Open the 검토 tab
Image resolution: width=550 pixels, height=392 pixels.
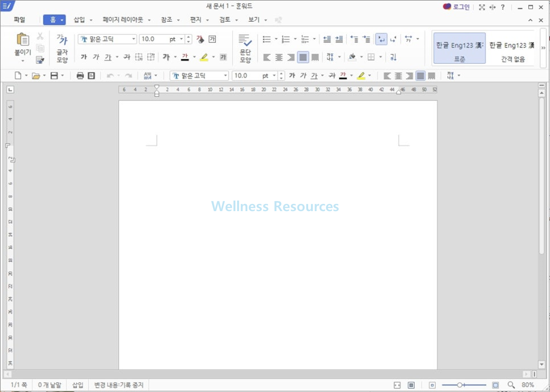click(x=225, y=20)
